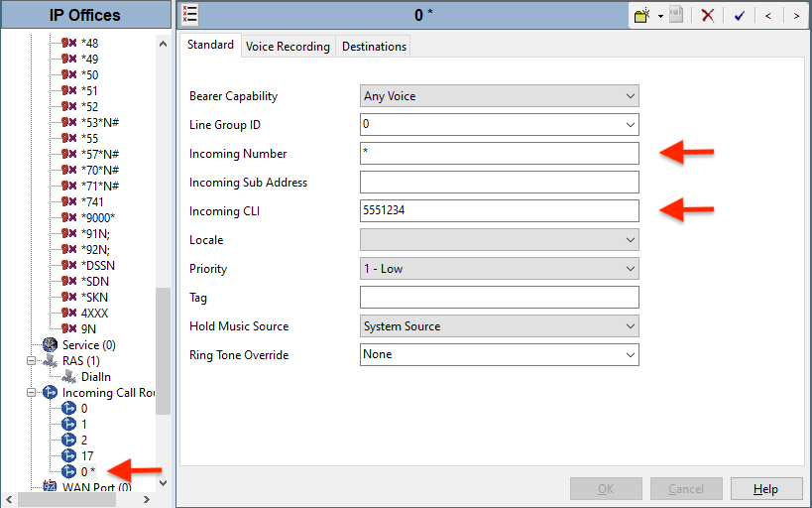Select short code *741 in tree
This screenshot has height=508, width=812.
click(92, 201)
